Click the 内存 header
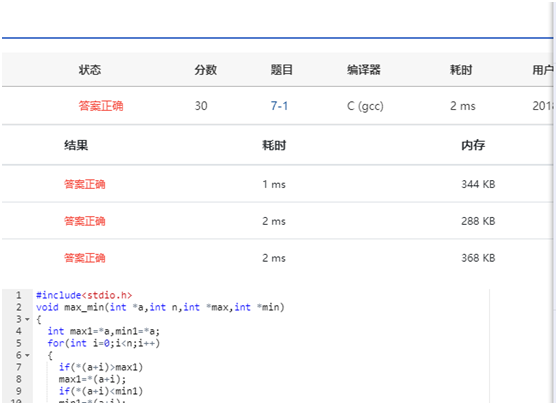The height and width of the screenshot is (405, 558). [x=473, y=145]
